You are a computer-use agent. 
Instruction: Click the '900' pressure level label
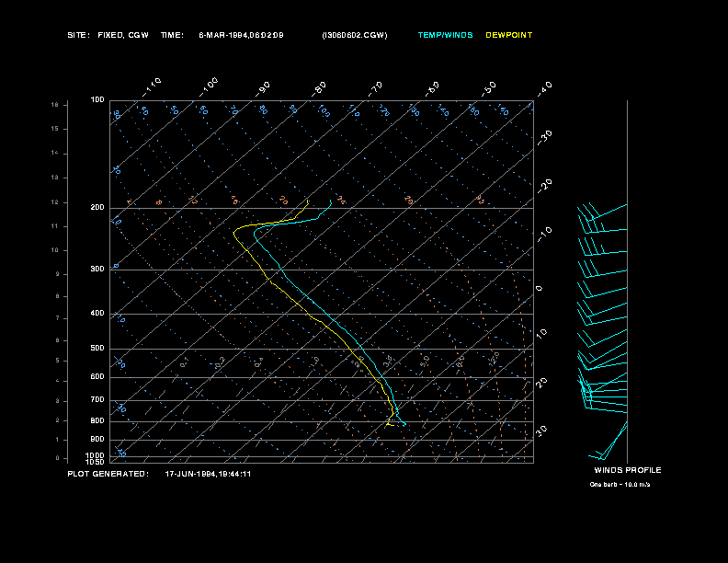[x=97, y=439]
